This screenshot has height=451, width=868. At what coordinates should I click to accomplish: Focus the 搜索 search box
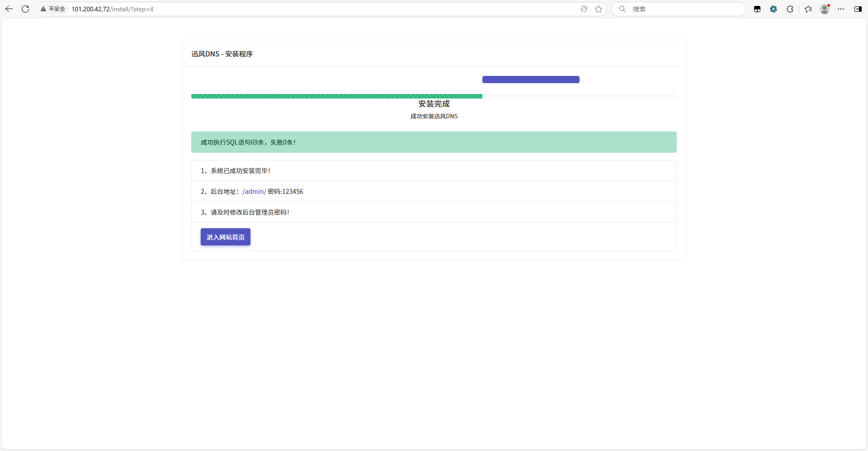point(683,9)
